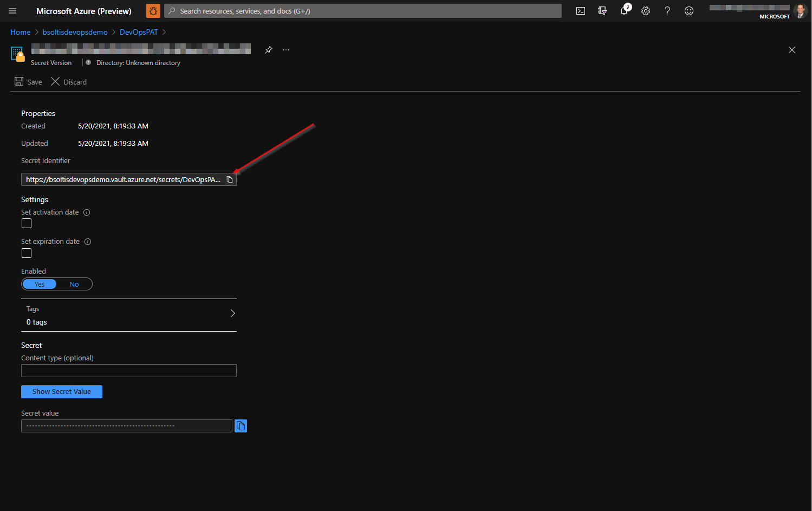Open Cloud Shell from the top bar
The width and height of the screenshot is (812, 511).
tap(581, 11)
